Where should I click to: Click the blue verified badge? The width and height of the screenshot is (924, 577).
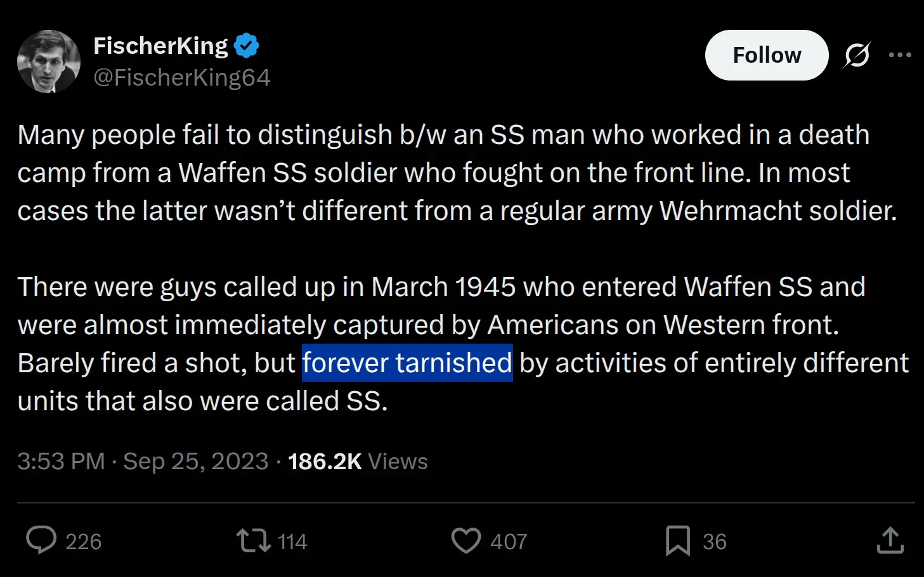pyautogui.click(x=247, y=46)
